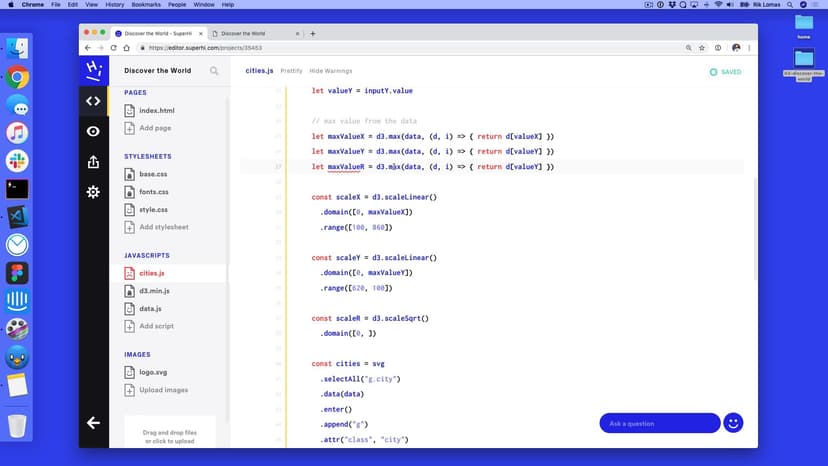Screen dimensions: 828x466
Task: Click Add script
Action: coord(156,326)
